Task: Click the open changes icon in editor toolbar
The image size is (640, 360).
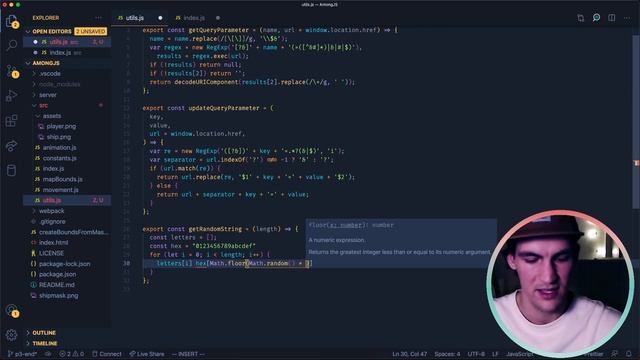Action: click(580, 18)
